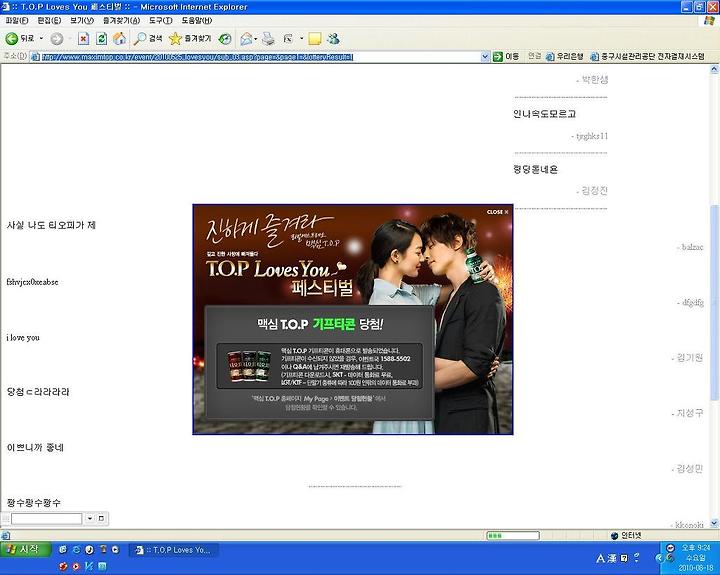Launch Messenger icon in toolbar

[x=333, y=39]
